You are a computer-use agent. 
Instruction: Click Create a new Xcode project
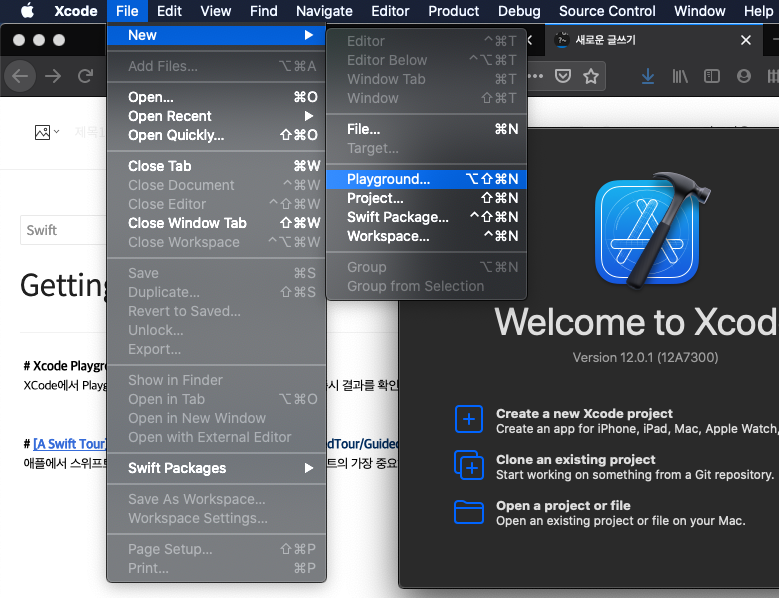point(584,413)
